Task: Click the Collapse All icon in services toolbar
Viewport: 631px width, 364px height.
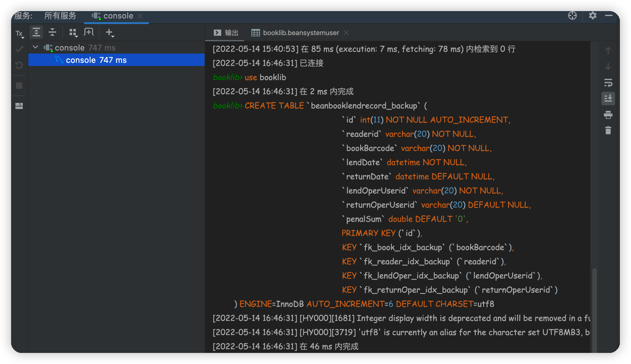Action: pyautogui.click(x=52, y=32)
